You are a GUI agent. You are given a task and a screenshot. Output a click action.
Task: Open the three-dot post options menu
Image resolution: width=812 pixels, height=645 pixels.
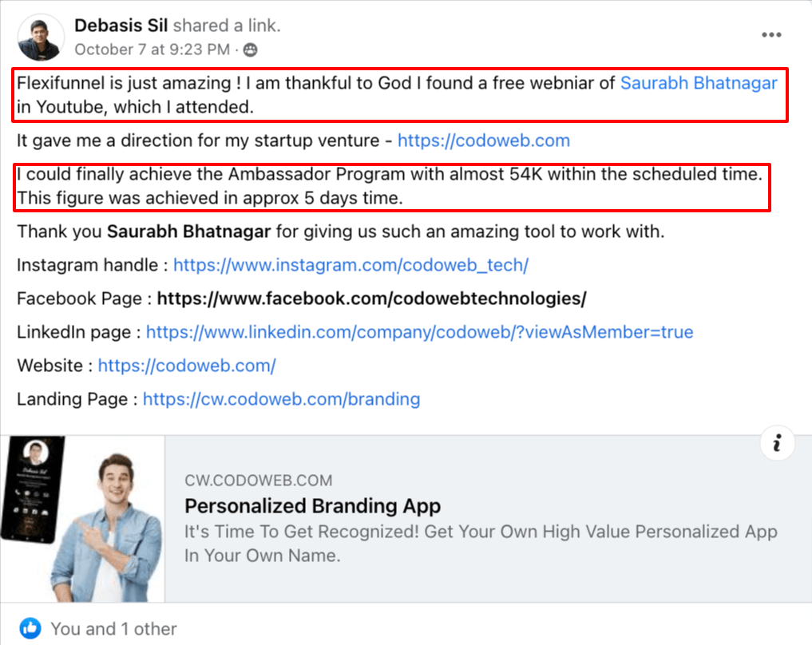(771, 35)
